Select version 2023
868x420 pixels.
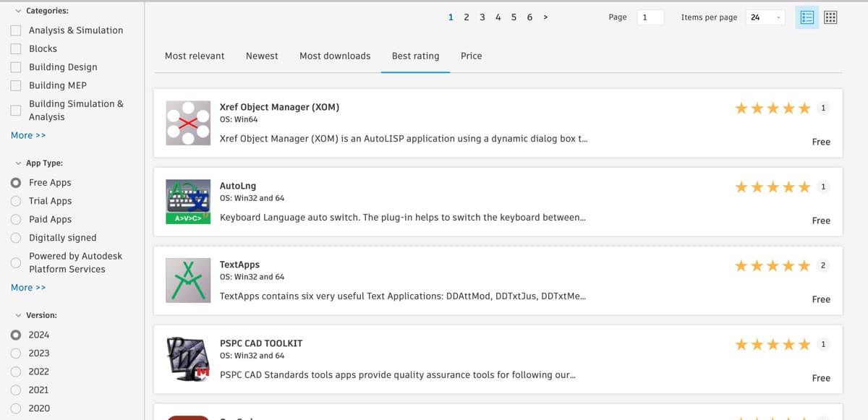point(16,353)
